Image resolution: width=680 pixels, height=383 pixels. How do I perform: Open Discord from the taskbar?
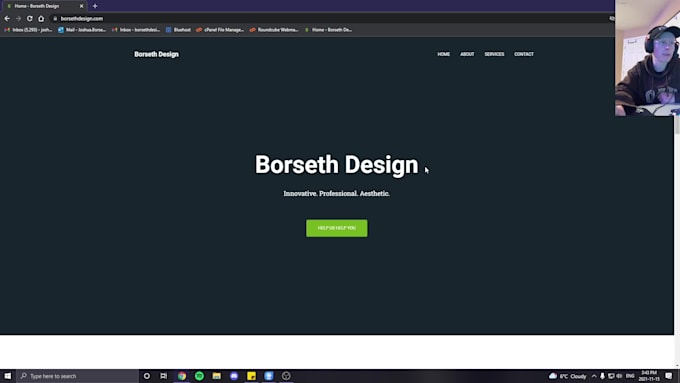[234, 376]
